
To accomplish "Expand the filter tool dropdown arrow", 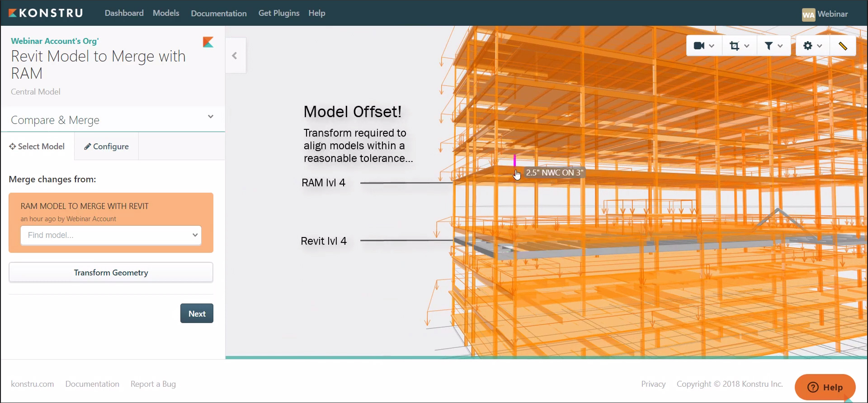I will 780,46.
